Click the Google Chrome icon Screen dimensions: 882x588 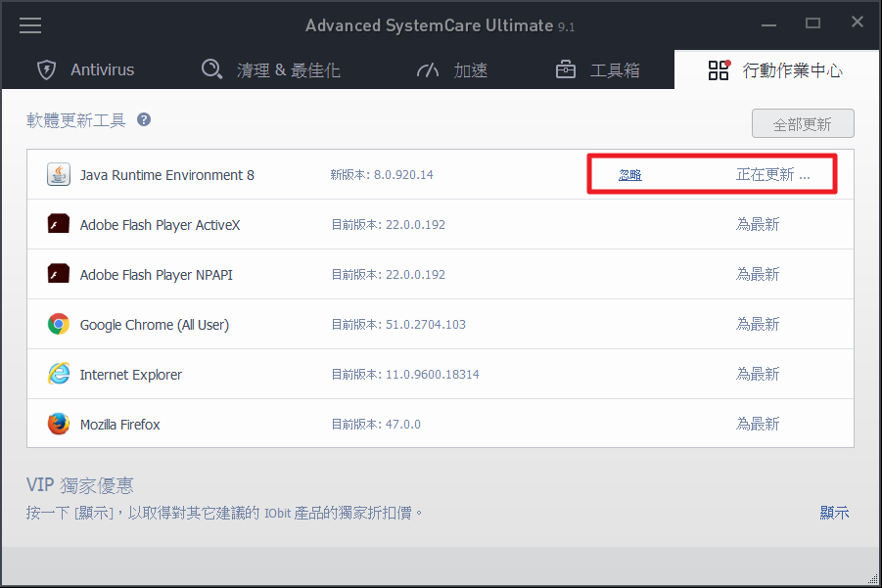59,325
